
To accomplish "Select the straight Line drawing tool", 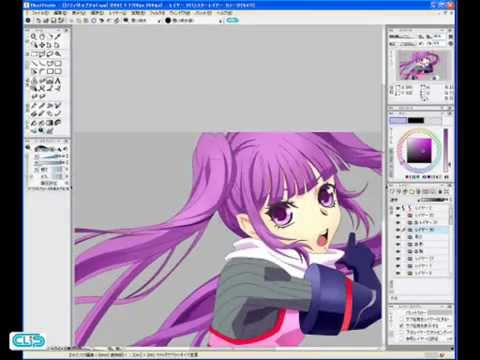I will point(34,63).
